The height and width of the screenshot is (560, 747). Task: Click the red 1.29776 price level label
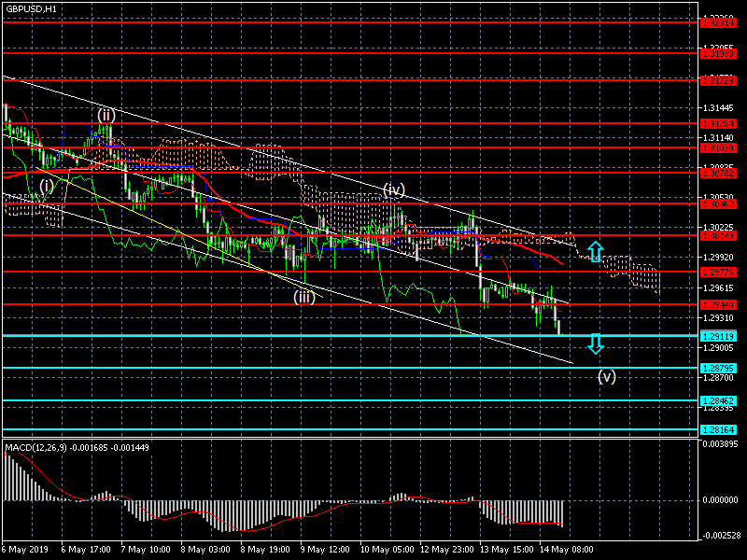point(718,272)
